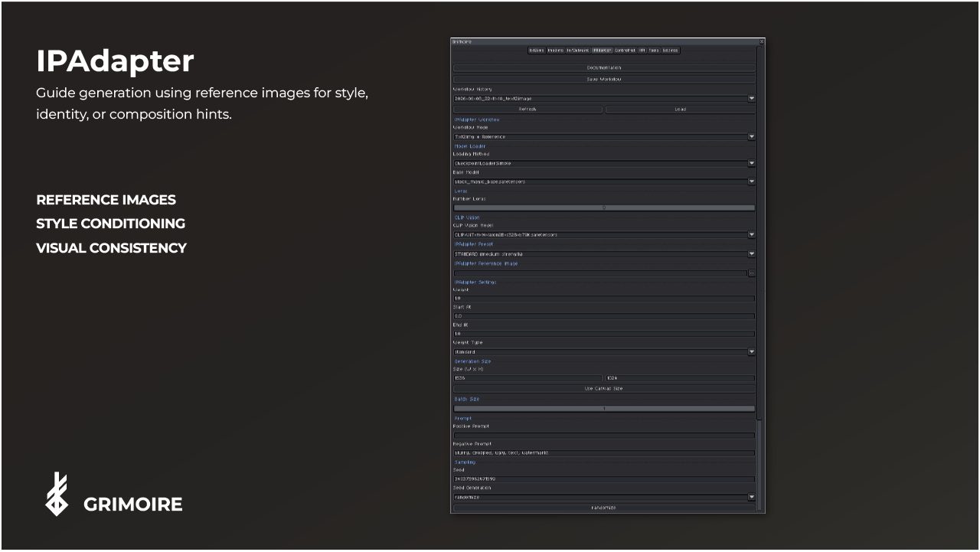The height and width of the screenshot is (552, 980).
Task: Close the Grimoire panel window
Action: (x=761, y=41)
